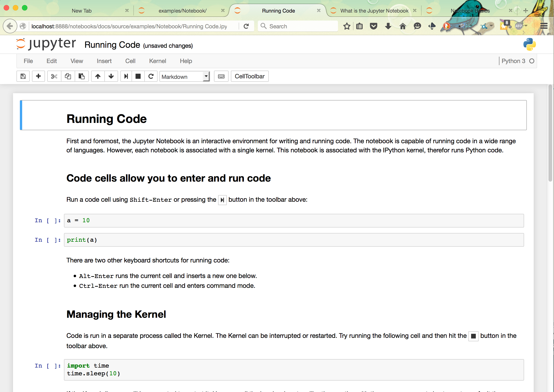Open the Kernel menu

157,61
